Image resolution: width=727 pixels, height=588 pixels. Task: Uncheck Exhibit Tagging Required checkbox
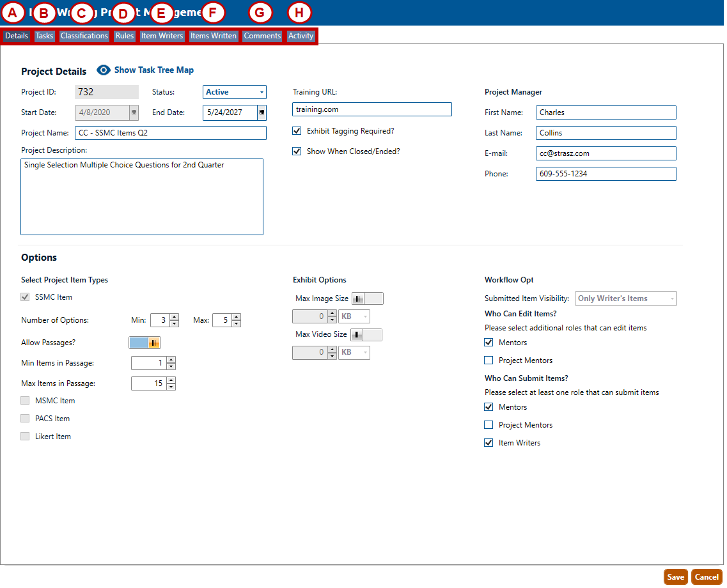(x=297, y=131)
